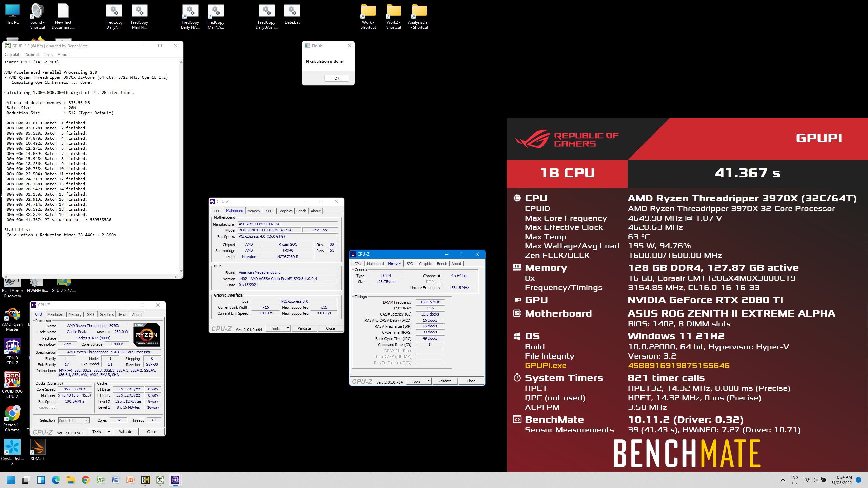Open Socket #1 selection dropdown
This screenshot has height=488, width=868.
click(x=74, y=421)
